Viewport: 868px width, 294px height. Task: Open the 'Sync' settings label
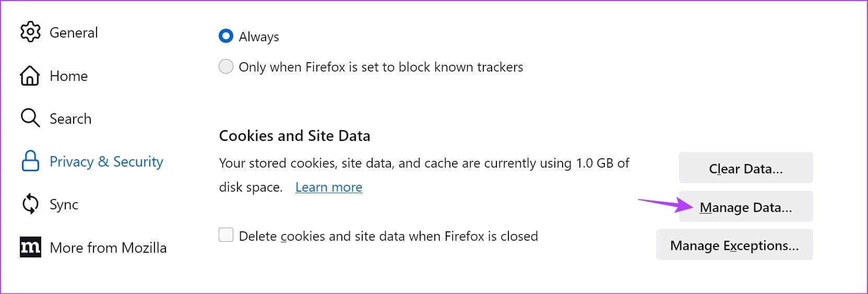point(64,205)
